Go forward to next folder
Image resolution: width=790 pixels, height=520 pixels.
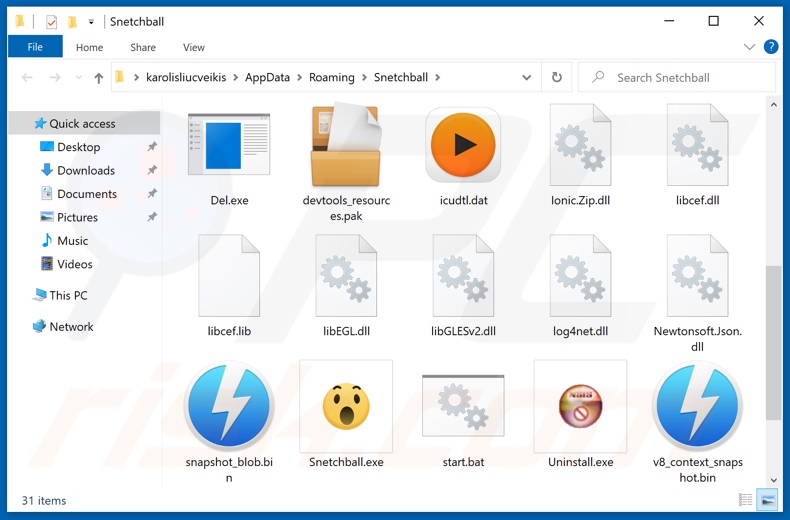tap(55, 78)
